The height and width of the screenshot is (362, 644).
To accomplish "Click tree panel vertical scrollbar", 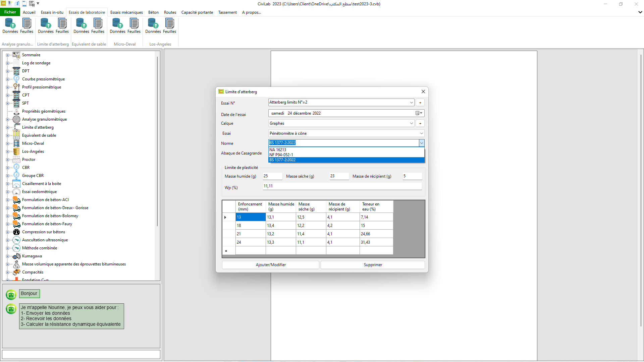I will [x=157, y=141].
